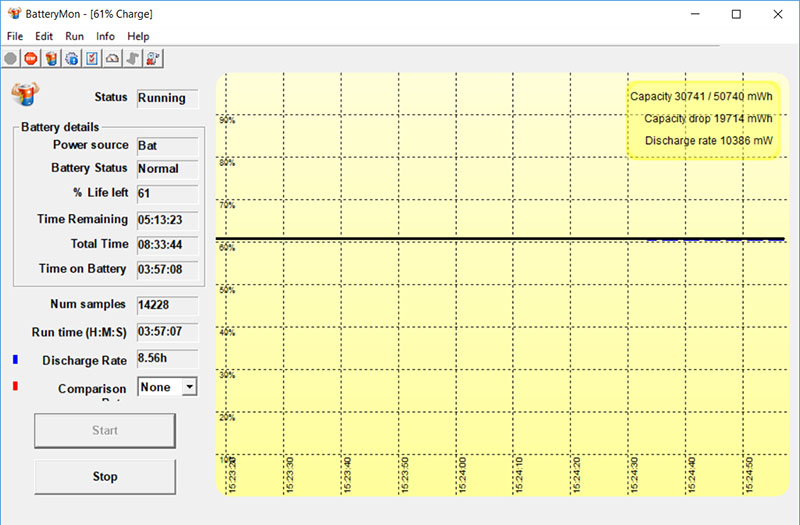Click the red Comparison color marker
The height and width of the screenshot is (525, 800).
pos(15,386)
